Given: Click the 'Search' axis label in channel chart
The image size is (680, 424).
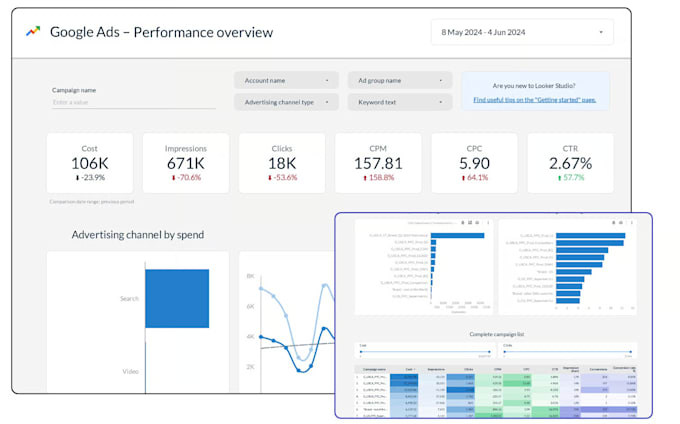Looking at the screenshot, I should click(129, 299).
